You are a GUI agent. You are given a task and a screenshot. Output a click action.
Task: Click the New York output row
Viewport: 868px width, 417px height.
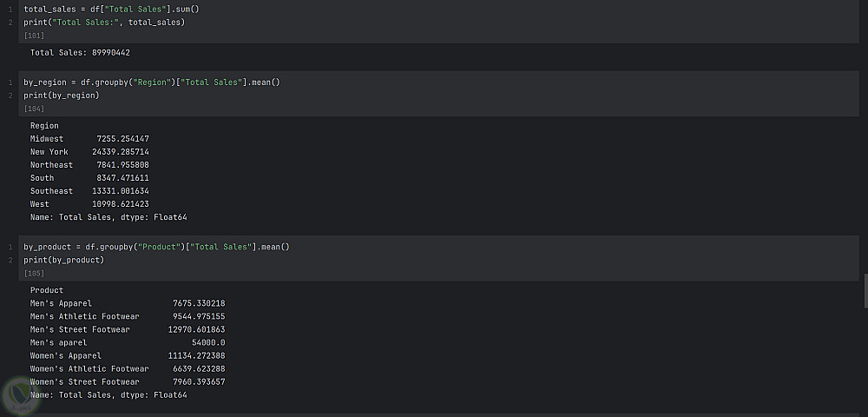(89, 152)
